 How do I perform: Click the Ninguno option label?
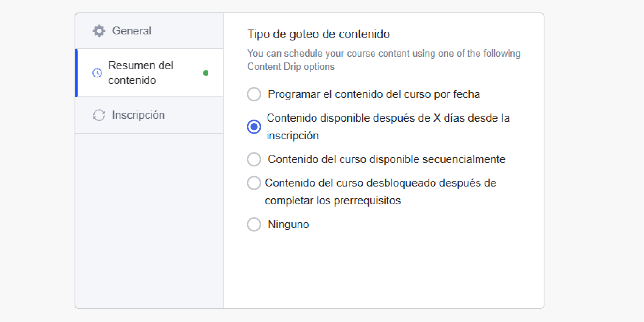pos(288,224)
